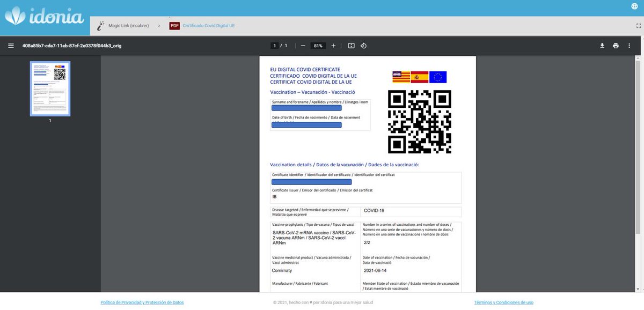Open Política de Privacidad y Protección de Datos
Image resolution: width=644 pixels, height=310 pixels.
coord(142,302)
